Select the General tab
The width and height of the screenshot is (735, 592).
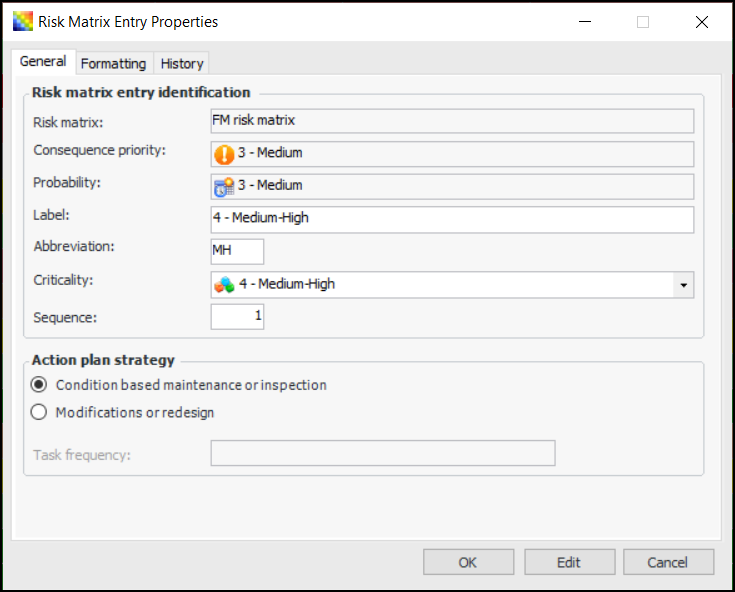[43, 62]
